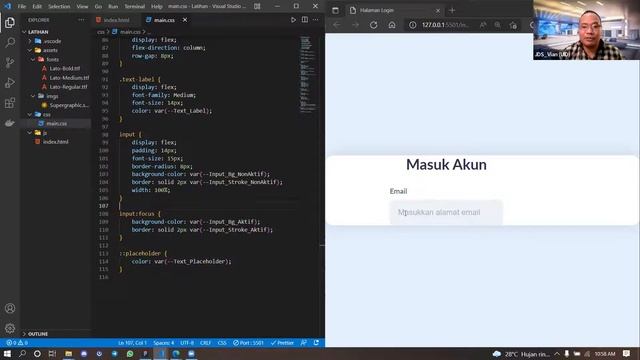Click Email input field on login page

click(446, 212)
